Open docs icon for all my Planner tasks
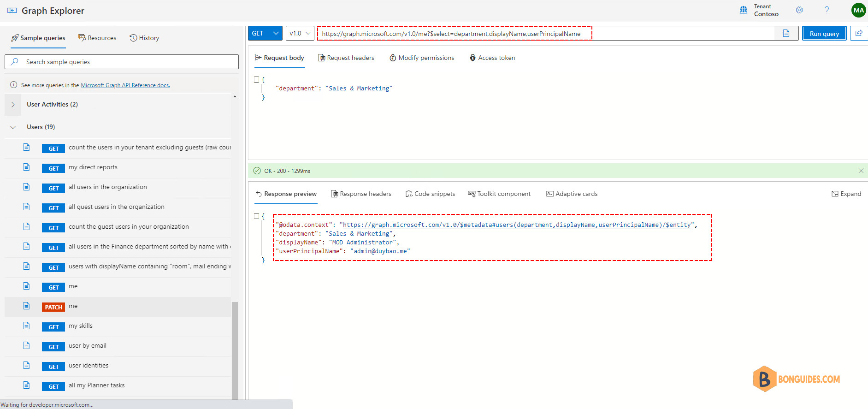 click(x=27, y=385)
